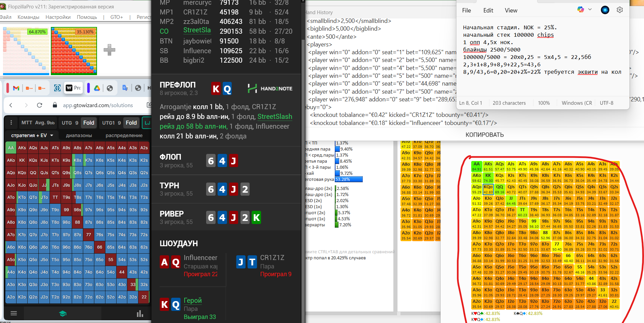The image size is (644, 323).
Task: Select the UTG1 Fold action
Action: click(x=131, y=123)
